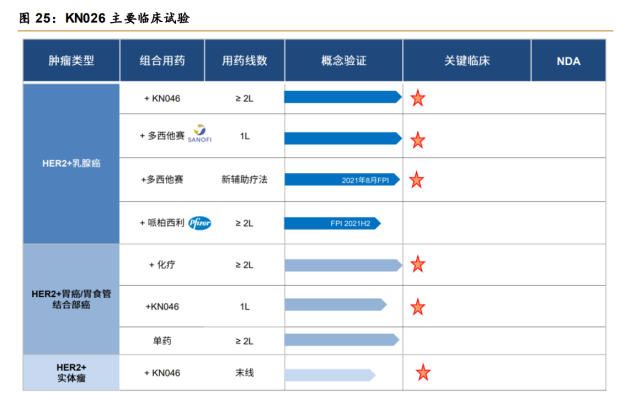Click the + 化疗 cell
The width and height of the screenshot is (641, 394).
click(x=162, y=265)
